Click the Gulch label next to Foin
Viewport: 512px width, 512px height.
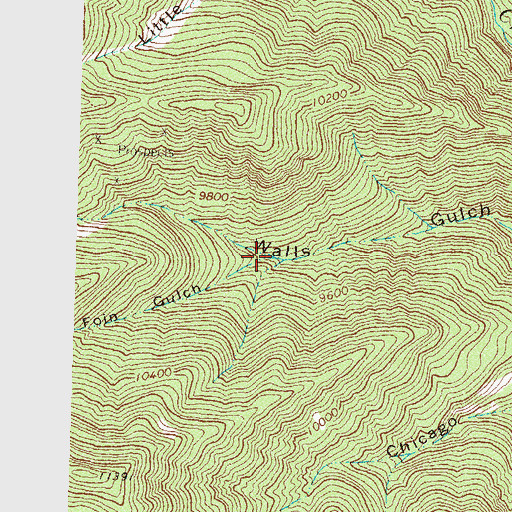(178, 295)
